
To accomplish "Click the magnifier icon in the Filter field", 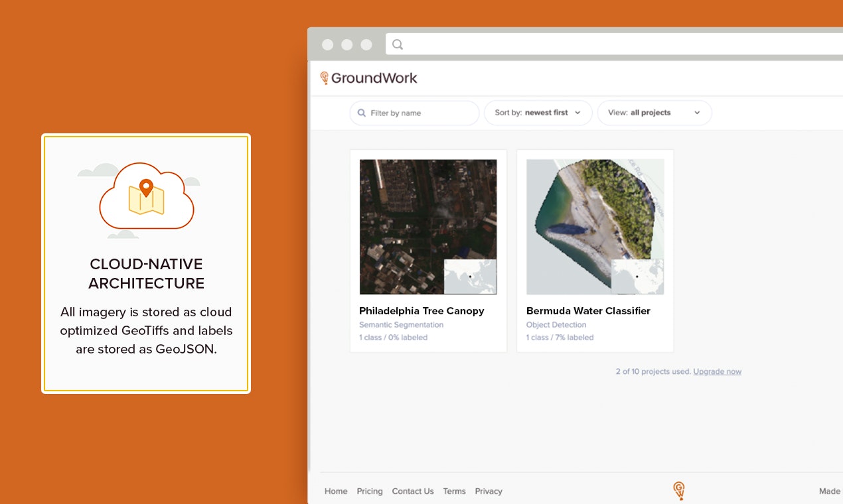I will (361, 113).
